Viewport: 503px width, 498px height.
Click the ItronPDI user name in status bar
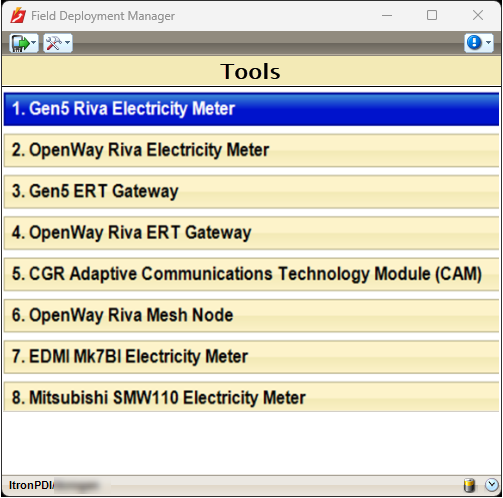point(53,485)
